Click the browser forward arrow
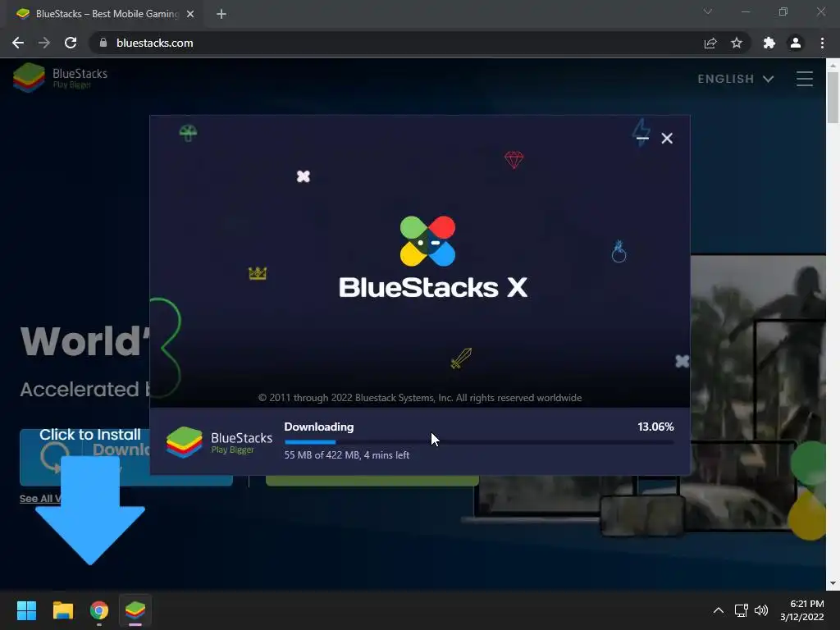Viewport: 840px width, 630px height. (44, 43)
